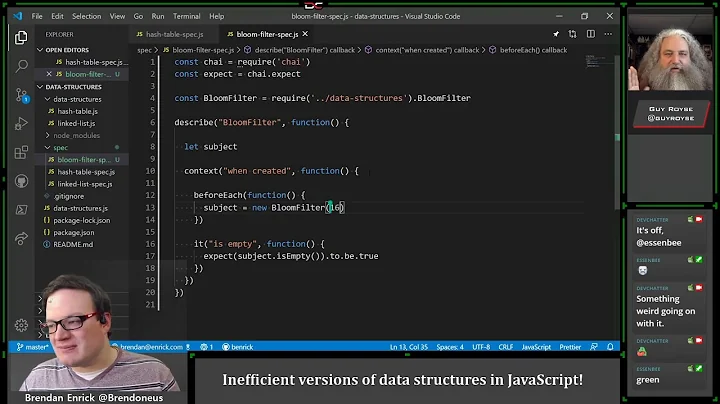Collapse the DATA-STRUCTURES section

pyautogui.click(x=82, y=87)
